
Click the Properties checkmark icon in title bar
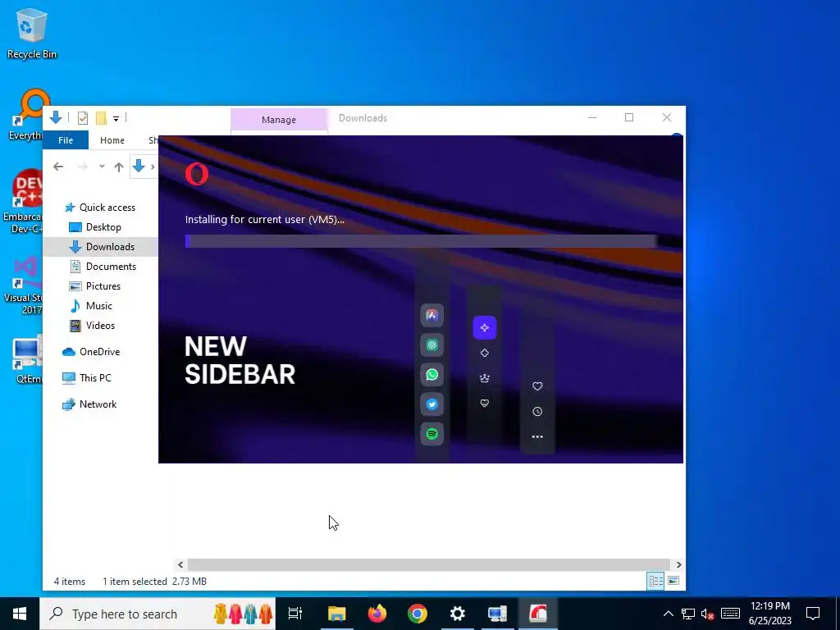[x=83, y=118]
